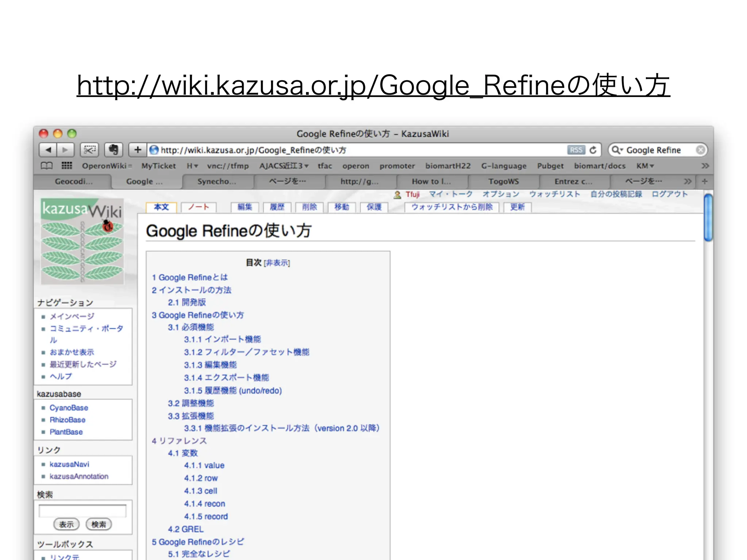Image resolution: width=747 pixels, height=560 pixels.
Task: Open the ログアウト logout link
Action: point(670,194)
